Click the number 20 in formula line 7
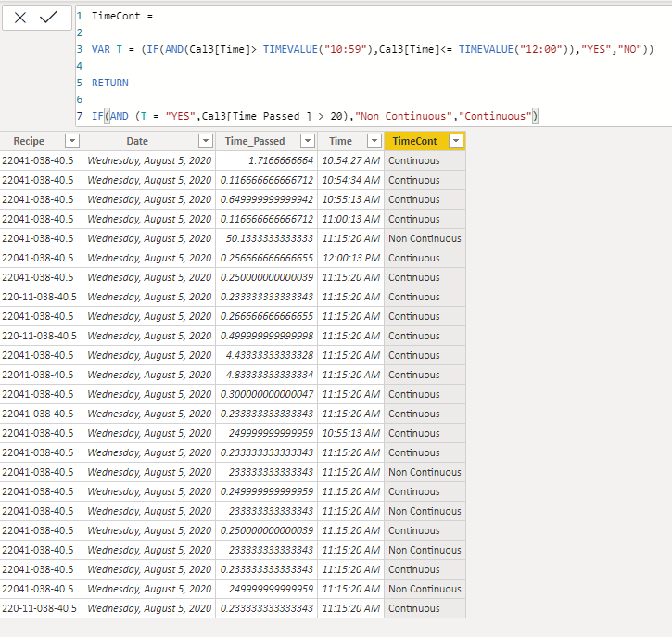 pyautogui.click(x=336, y=116)
